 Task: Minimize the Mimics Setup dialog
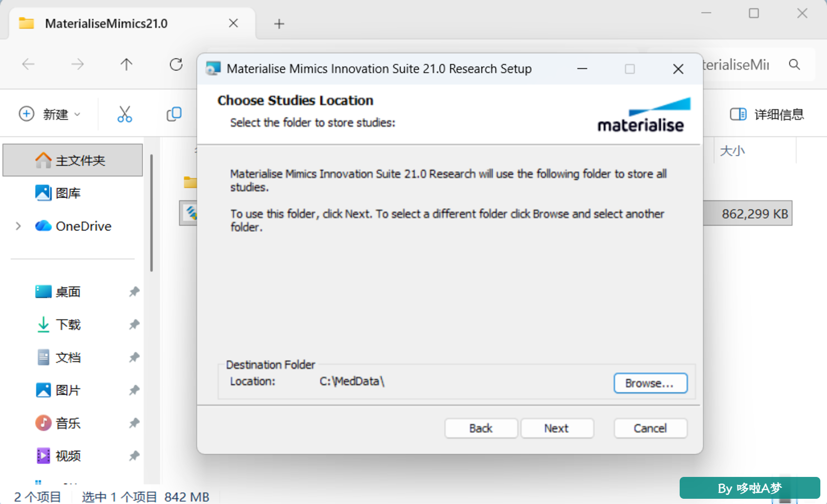coord(582,69)
